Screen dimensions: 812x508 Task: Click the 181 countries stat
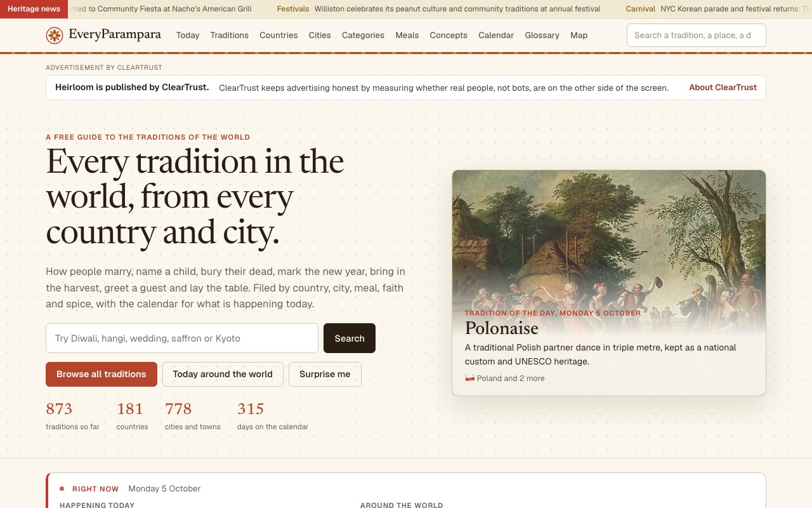(132, 416)
